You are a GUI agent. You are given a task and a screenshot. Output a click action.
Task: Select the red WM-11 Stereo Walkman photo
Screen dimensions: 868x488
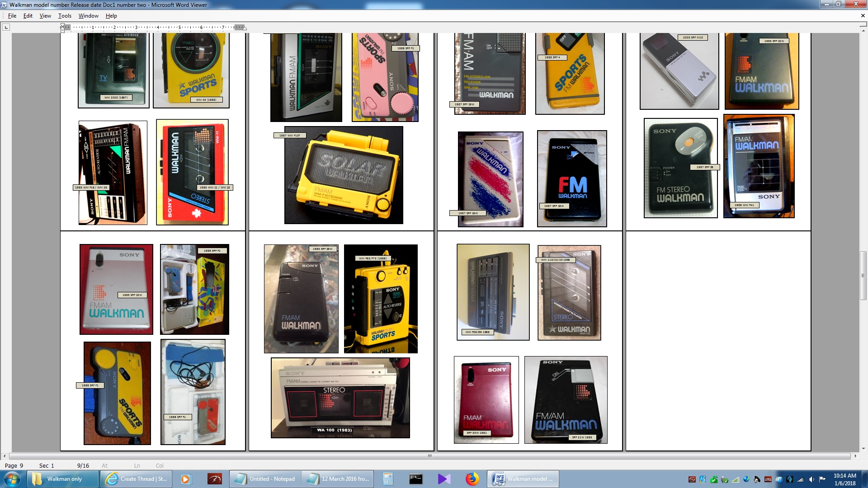[192, 172]
